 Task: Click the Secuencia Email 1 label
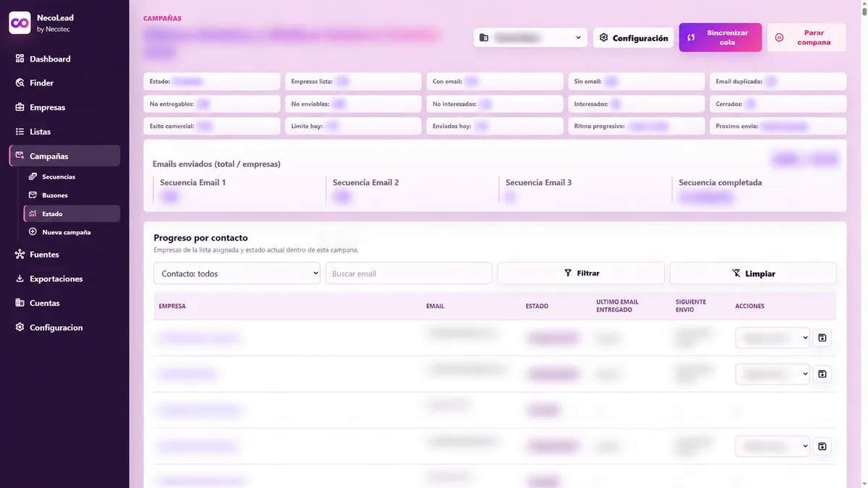193,182
